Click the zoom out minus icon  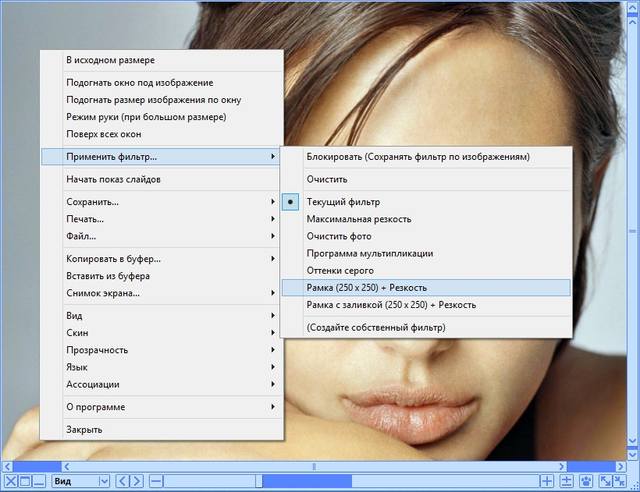(x=155, y=481)
